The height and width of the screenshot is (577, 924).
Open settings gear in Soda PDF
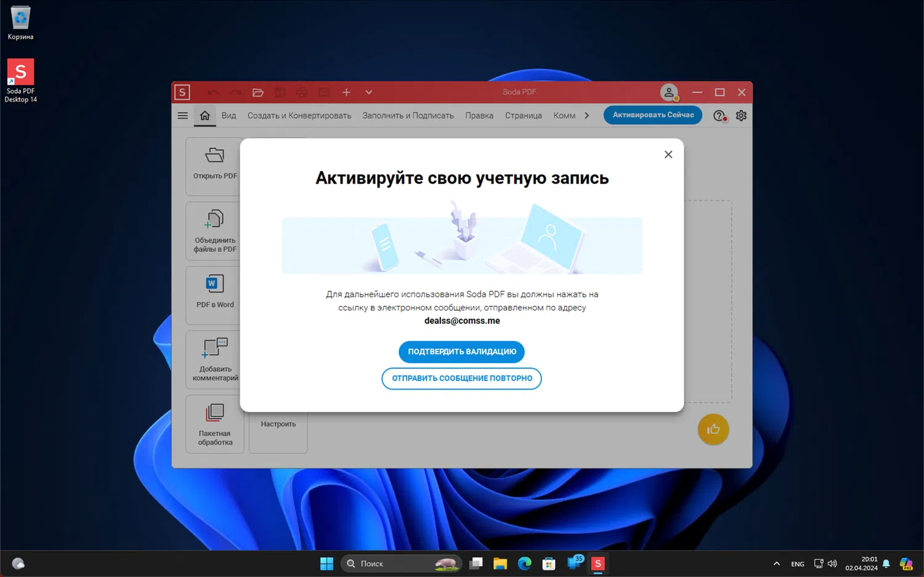[741, 115]
